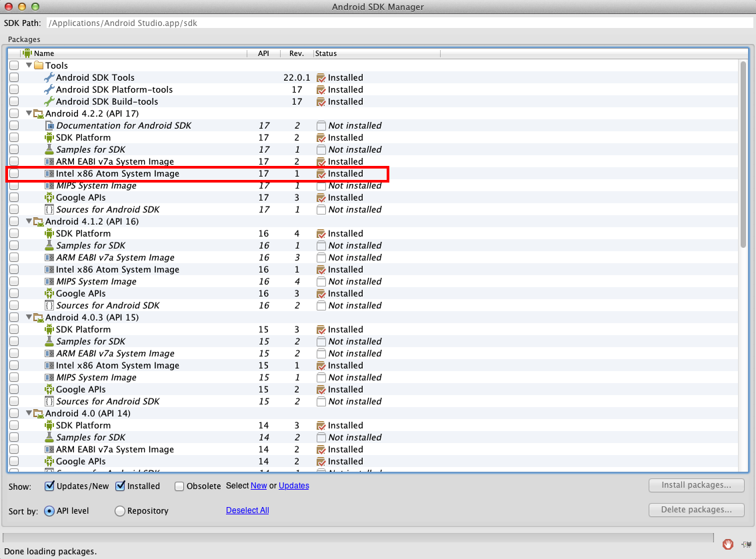Screen dimensions: 756x559
Task: Click the Android 4.1.2 (API 16) folder icon
Action: [39, 221]
